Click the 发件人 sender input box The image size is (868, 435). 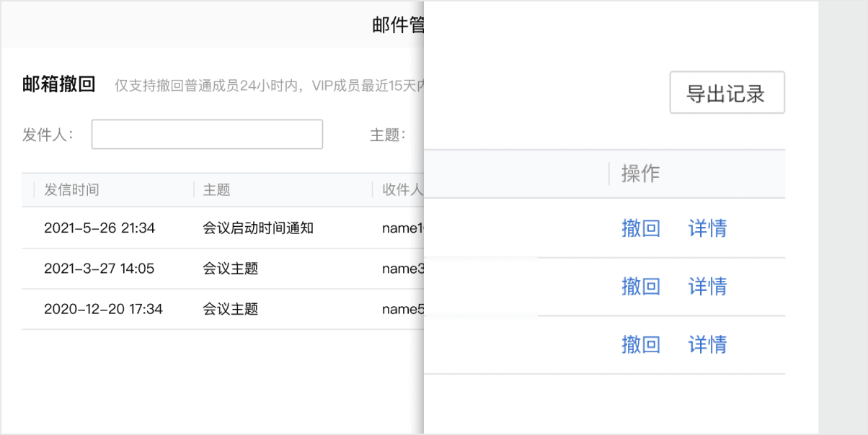[x=206, y=134]
